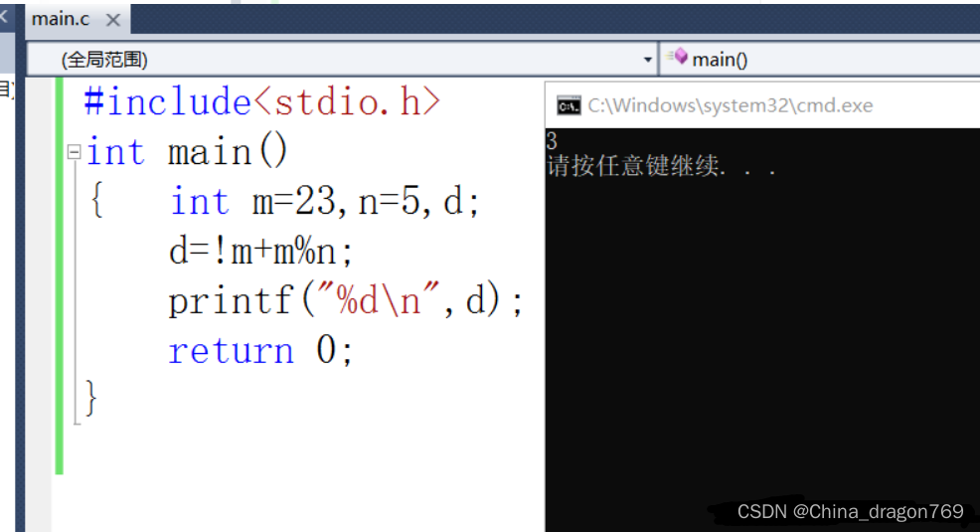Screen dimensions: 980x532
Task: Click the 'int main()' declaration line
Action: click(186, 152)
